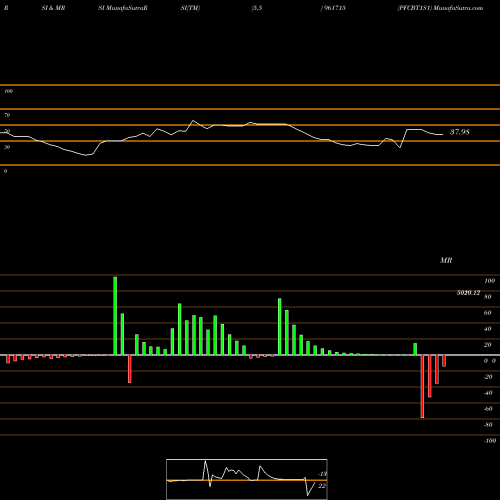Click the MR axis label -20

(x=488, y=377)
